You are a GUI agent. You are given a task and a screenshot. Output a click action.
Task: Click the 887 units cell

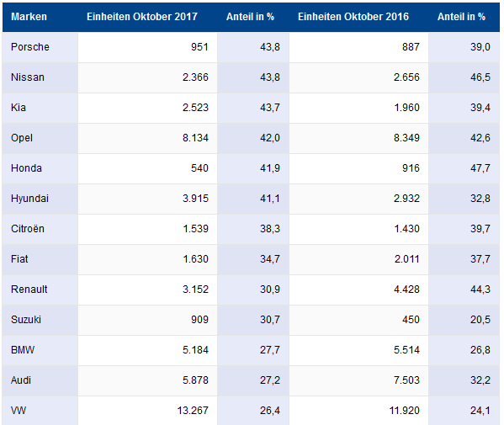[x=359, y=47]
